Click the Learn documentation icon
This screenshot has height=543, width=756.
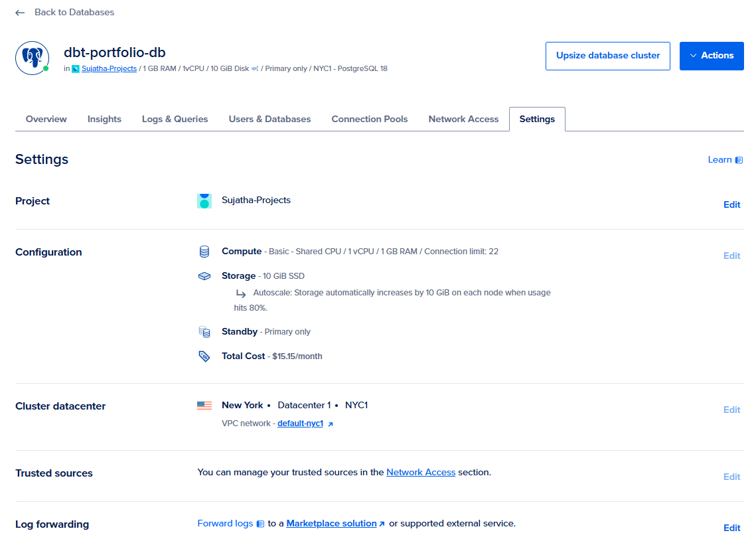pos(739,160)
